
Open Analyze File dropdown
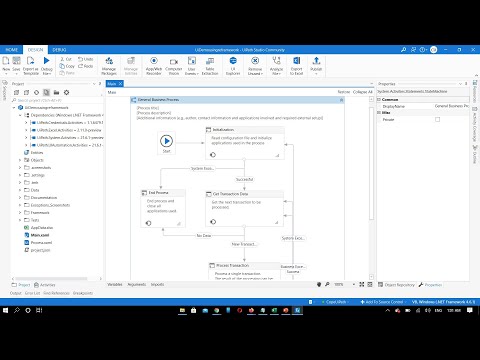(x=276, y=65)
